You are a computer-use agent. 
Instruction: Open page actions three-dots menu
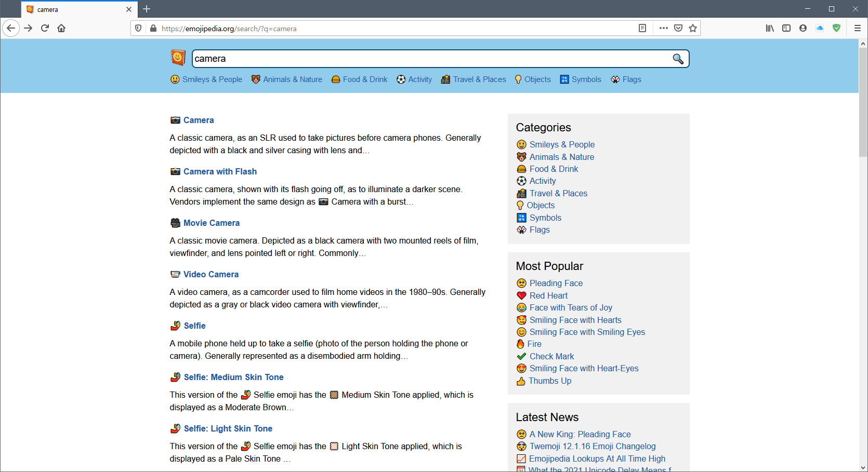click(x=664, y=28)
